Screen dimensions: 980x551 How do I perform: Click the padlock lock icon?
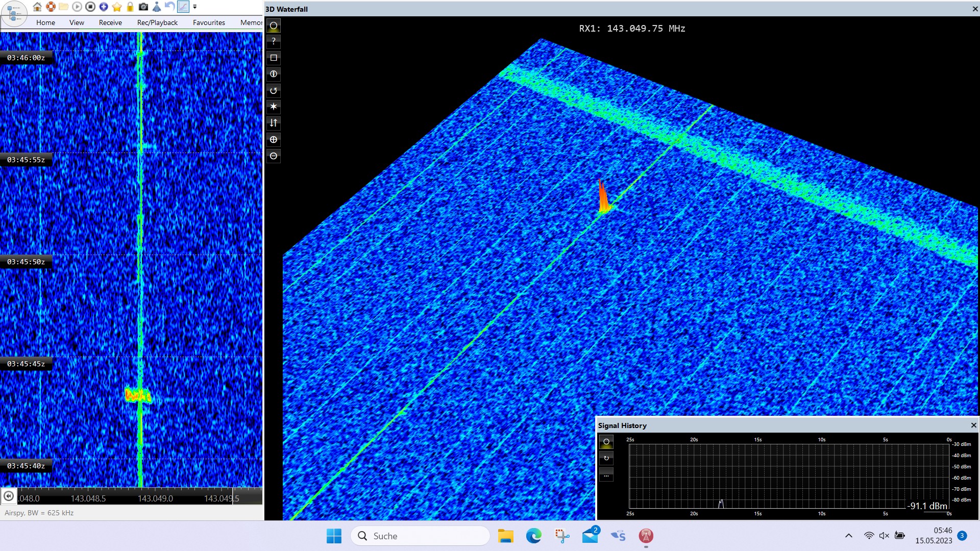[130, 7]
